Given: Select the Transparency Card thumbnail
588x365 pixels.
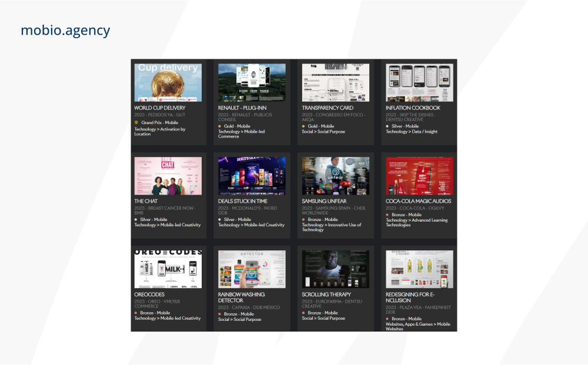Looking at the screenshot, I should pos(336,82).
